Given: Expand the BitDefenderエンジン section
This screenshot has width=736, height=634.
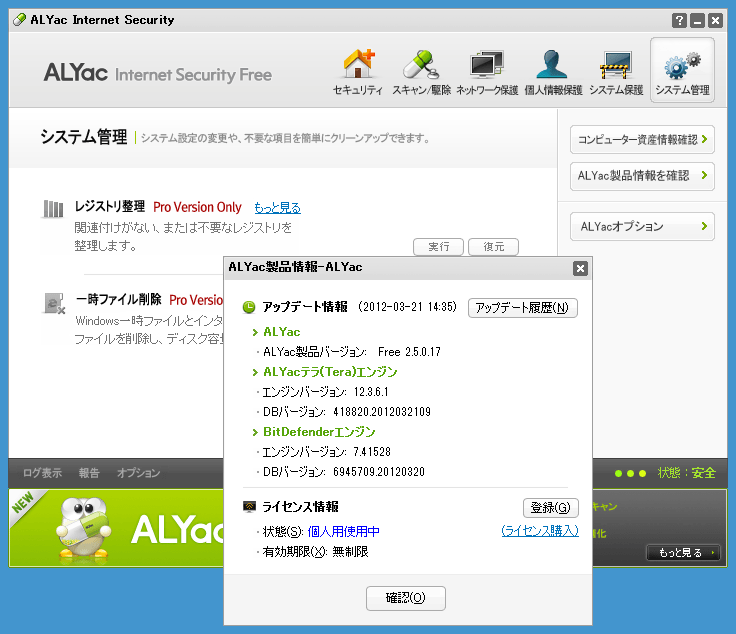Looking at the screenshot, I should pyautogui.click(x=255, y=432).
